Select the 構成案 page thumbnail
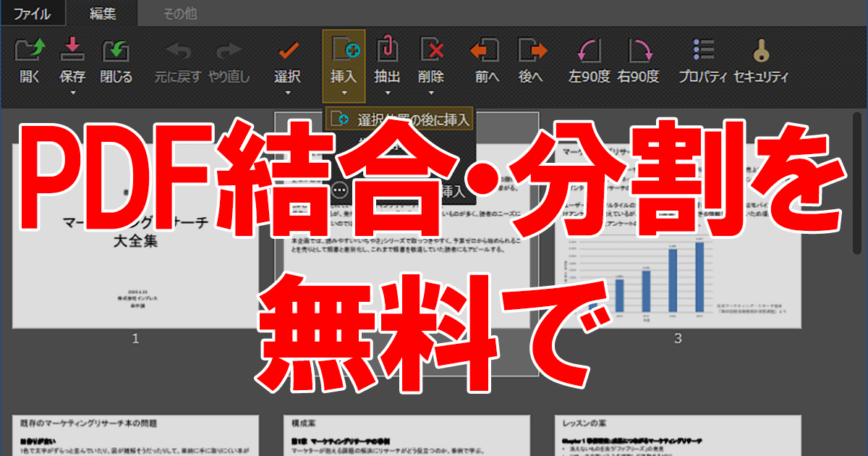The image size is (868, 456). click(x=407, y=435)
